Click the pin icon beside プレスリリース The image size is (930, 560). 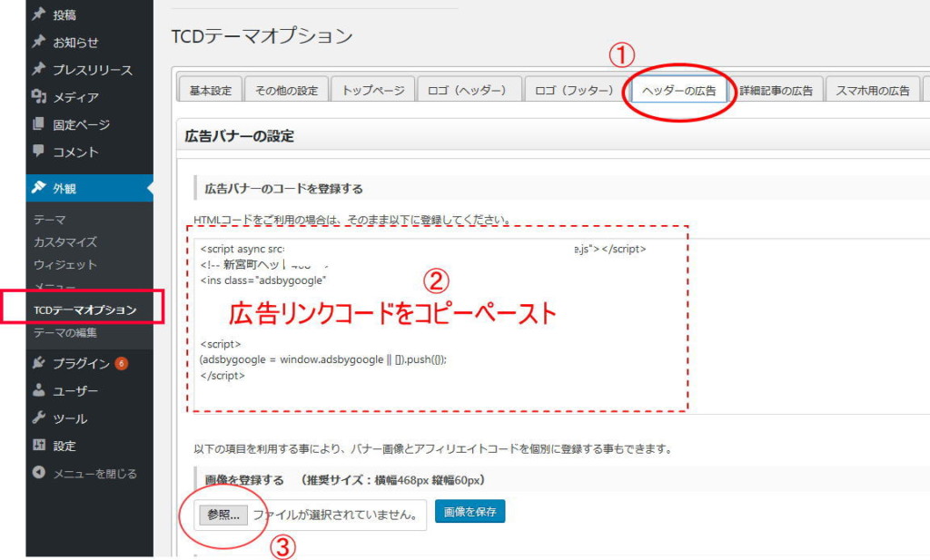(x=38, y=69)
